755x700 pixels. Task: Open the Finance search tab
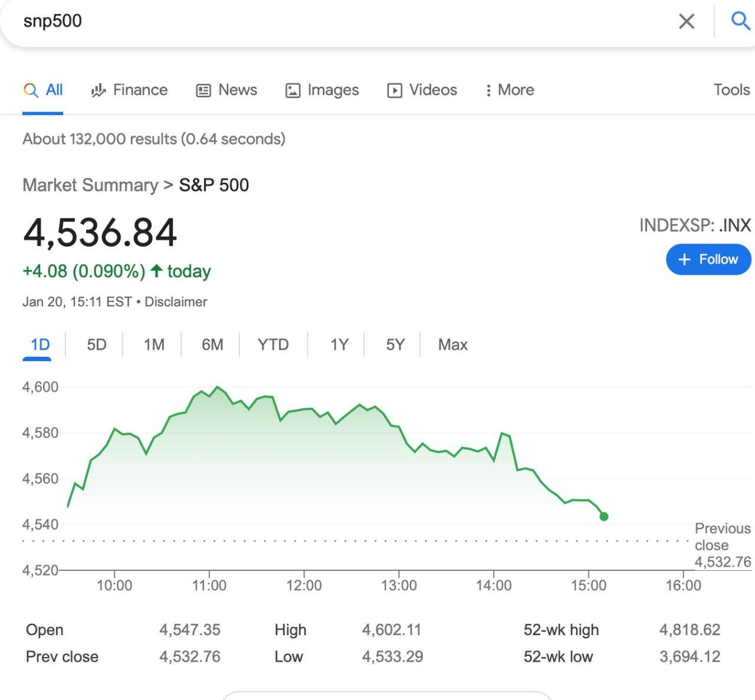(x=129, y=90)
